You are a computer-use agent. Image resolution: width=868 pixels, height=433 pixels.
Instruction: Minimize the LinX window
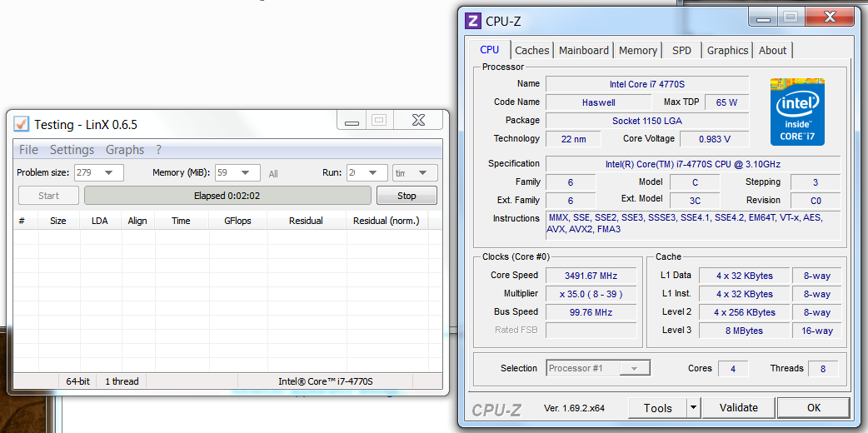pos(351,121)
